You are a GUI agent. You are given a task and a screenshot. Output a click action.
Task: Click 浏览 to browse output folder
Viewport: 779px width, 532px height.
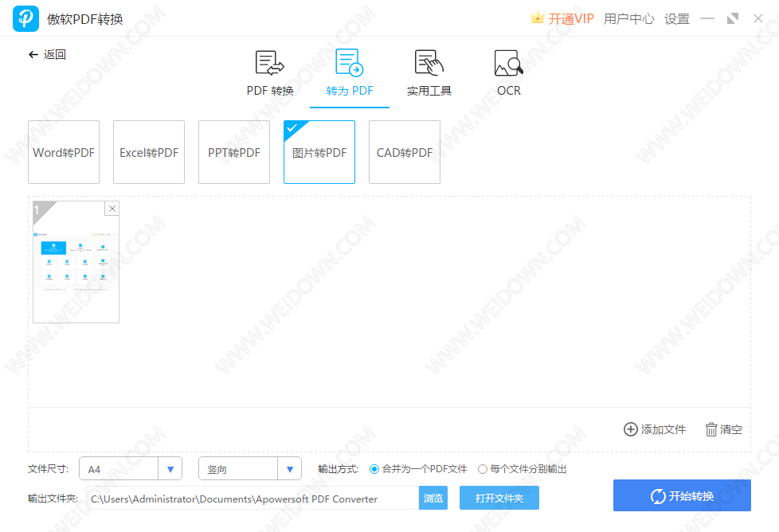[x=433, y=498]
